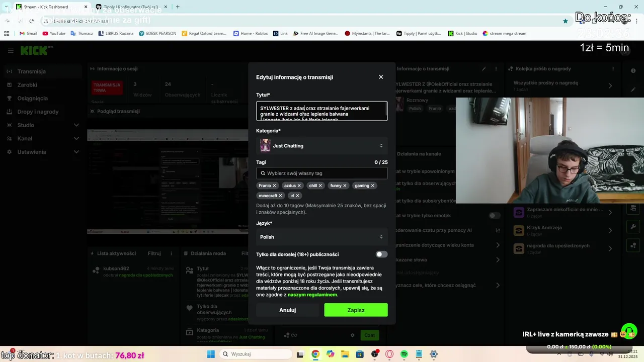This screenshot has width=644, height=362.
Task: Expand nagroda dla upośledzonych reward row
Action: [x=563, y=248]
